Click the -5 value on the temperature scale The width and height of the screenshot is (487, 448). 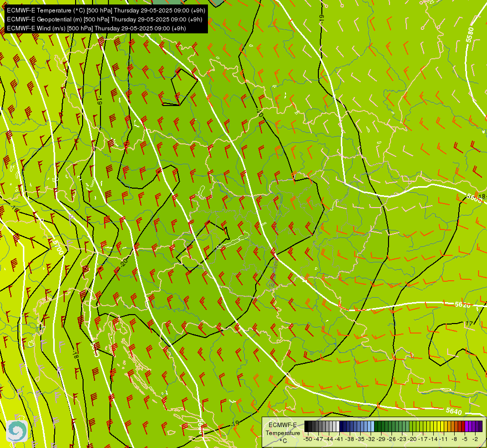click(464, 440)
